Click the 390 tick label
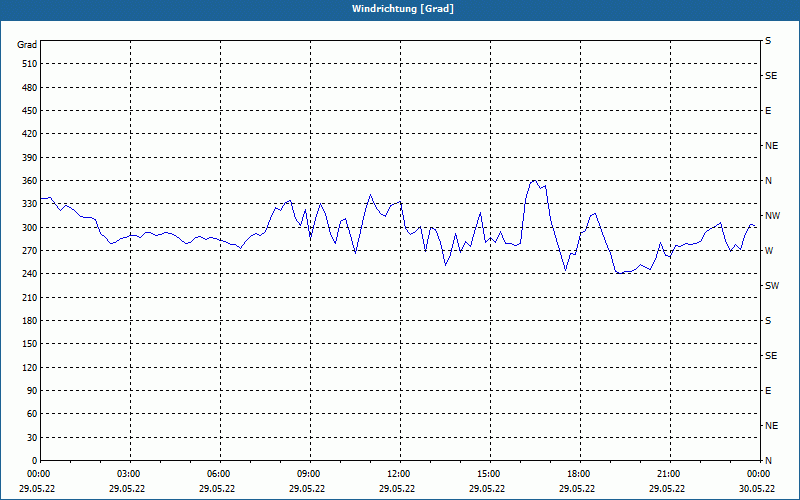 coord(30,158)
